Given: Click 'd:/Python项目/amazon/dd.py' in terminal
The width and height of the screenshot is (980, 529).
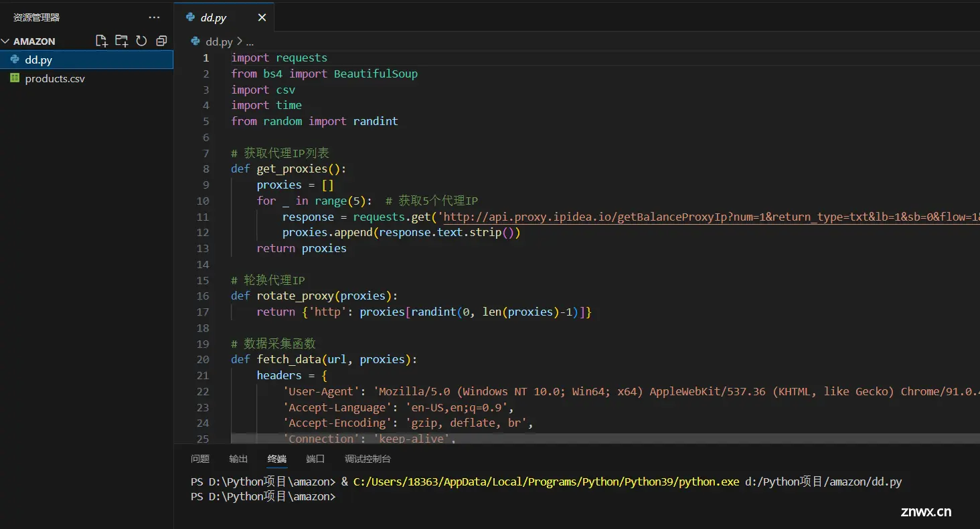Looking at the screenshot, I should pyautogui.click(x=823, y=482).
